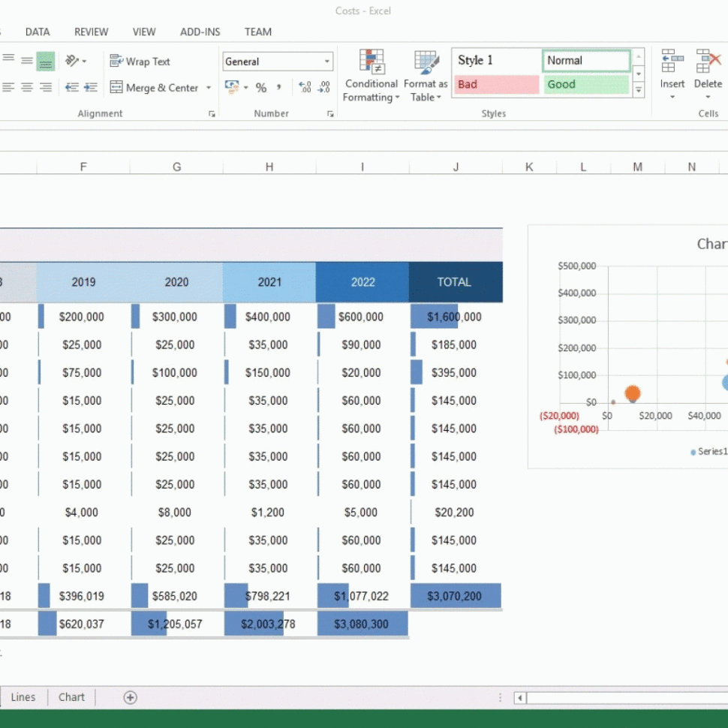
Task: Select the TOTAL cell showing $3,070,200
Action: [456, 596]
